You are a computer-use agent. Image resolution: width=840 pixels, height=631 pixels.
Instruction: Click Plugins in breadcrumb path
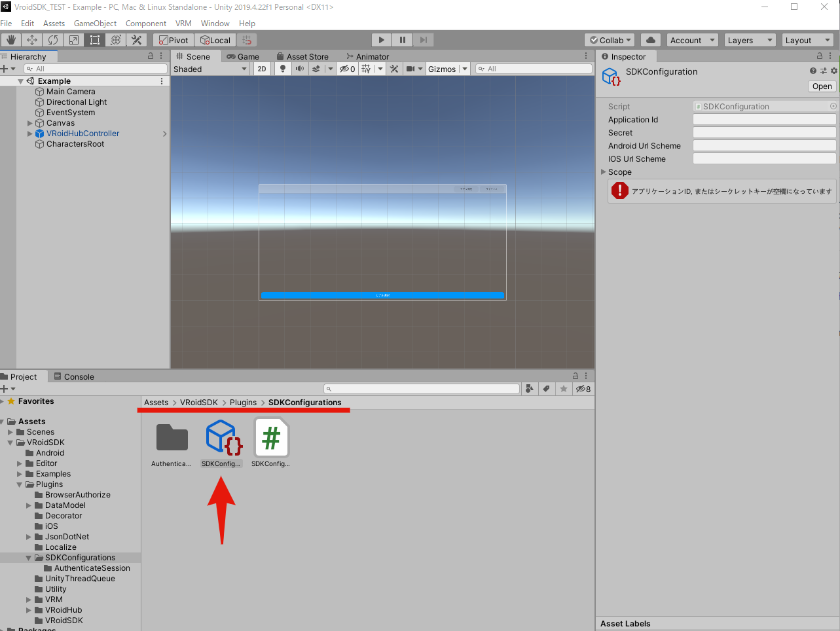click(243, 403)
